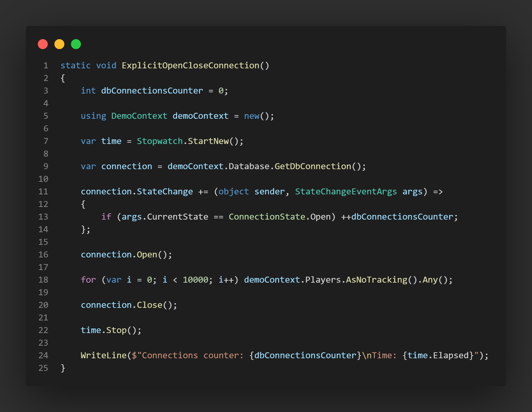The width and height of the screenshot is (532, 412).
Task: Click ++dbConnectionsCounter increment on line 13
Action: pos(397,217)
